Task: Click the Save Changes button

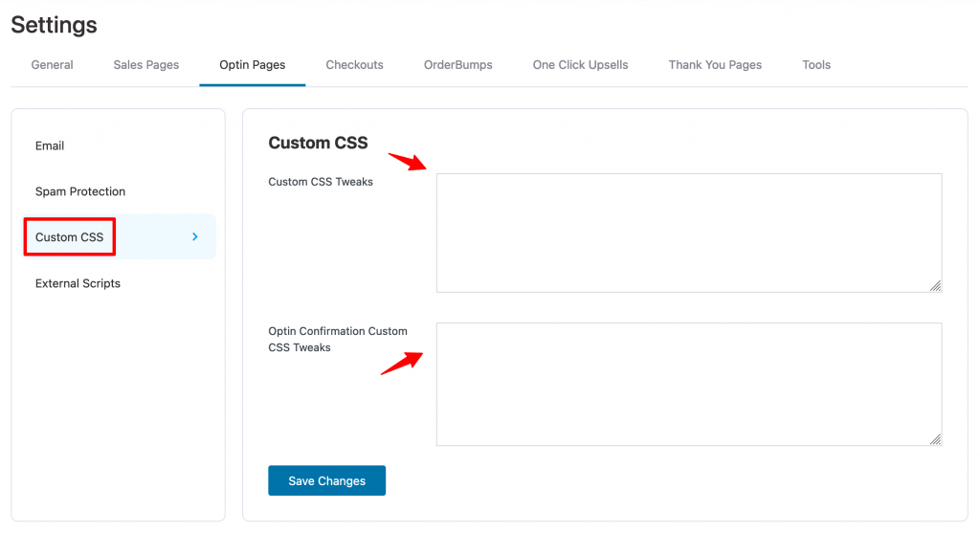Action: [327, 480]
